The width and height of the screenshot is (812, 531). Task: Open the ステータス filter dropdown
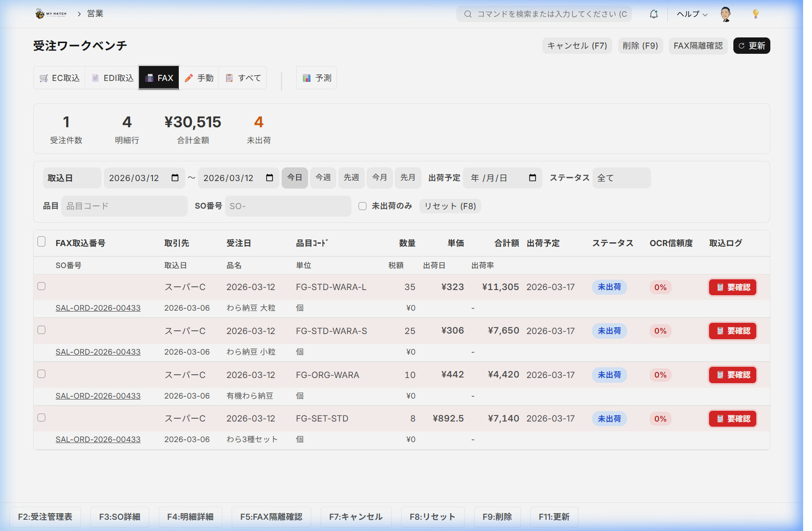pyautogui.click(x=621, y=178)
